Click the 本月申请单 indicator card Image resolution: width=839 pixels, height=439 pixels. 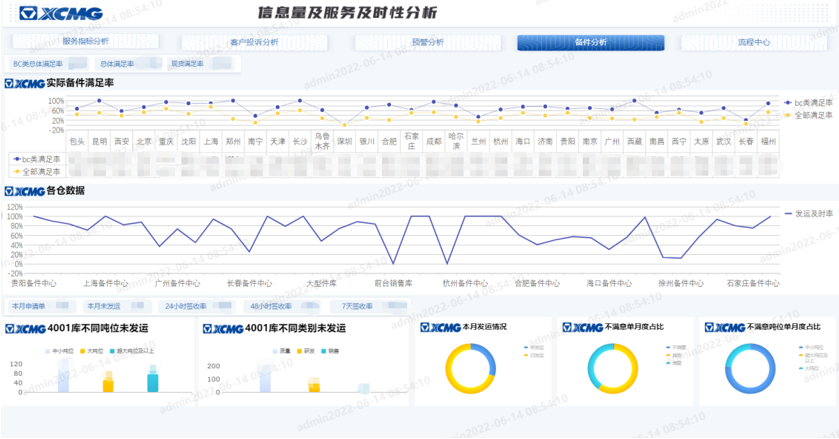coord(41,306)
